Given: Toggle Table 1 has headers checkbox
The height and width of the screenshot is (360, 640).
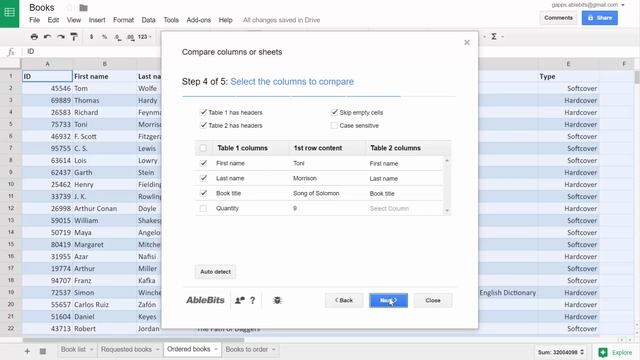Looking at the screenshot, I should pyautogui.click(x=203, y=112).
